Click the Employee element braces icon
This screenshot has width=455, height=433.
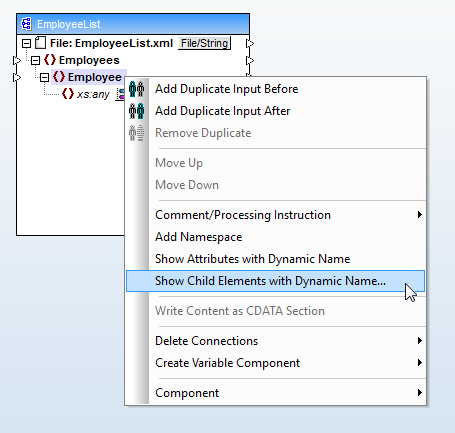(59, 77)
